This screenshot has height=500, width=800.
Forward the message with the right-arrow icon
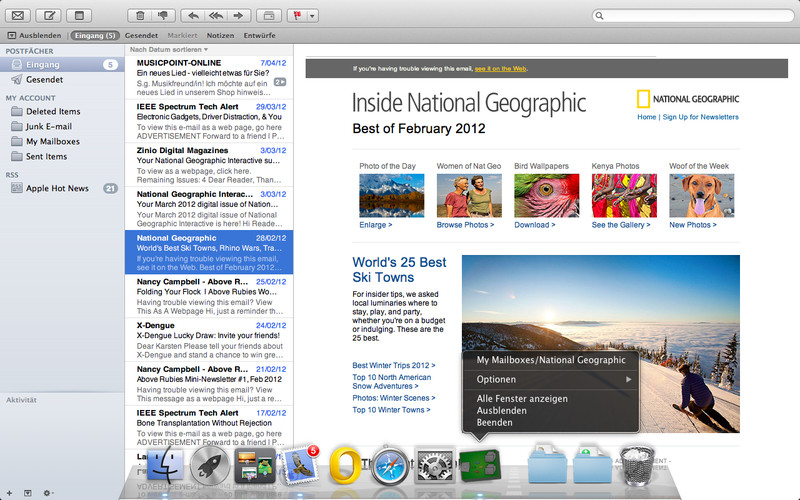[x=238, y=15]
